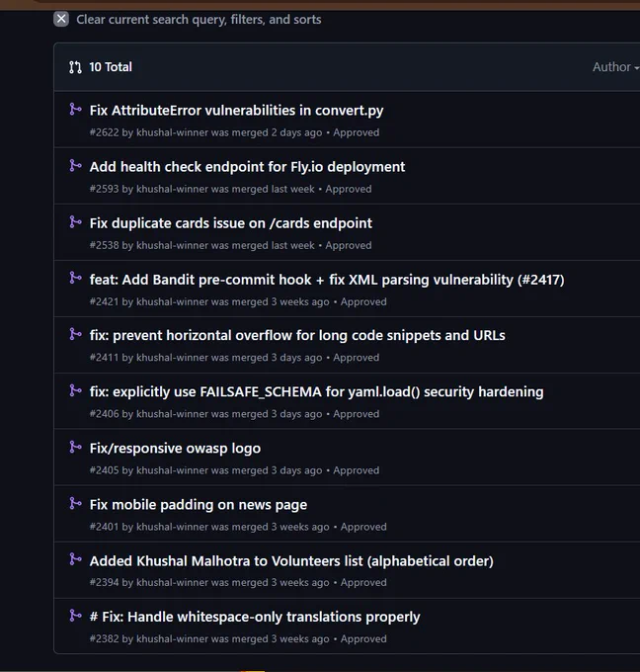Click merged icon next to Fix AttributeError vulnerabilities
This screenshot has height=672, width=640.
[x=75, y=109]
